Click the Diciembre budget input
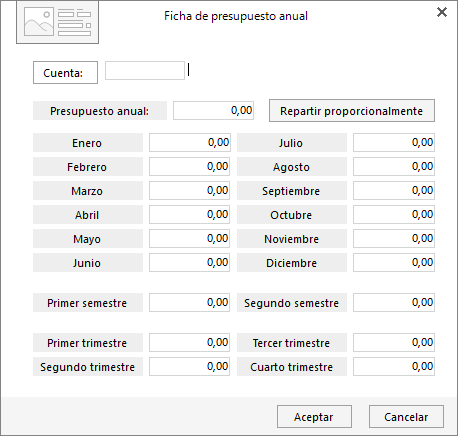Image resolution: width=458 pixels, height=436 pixels. click(394, 262)
